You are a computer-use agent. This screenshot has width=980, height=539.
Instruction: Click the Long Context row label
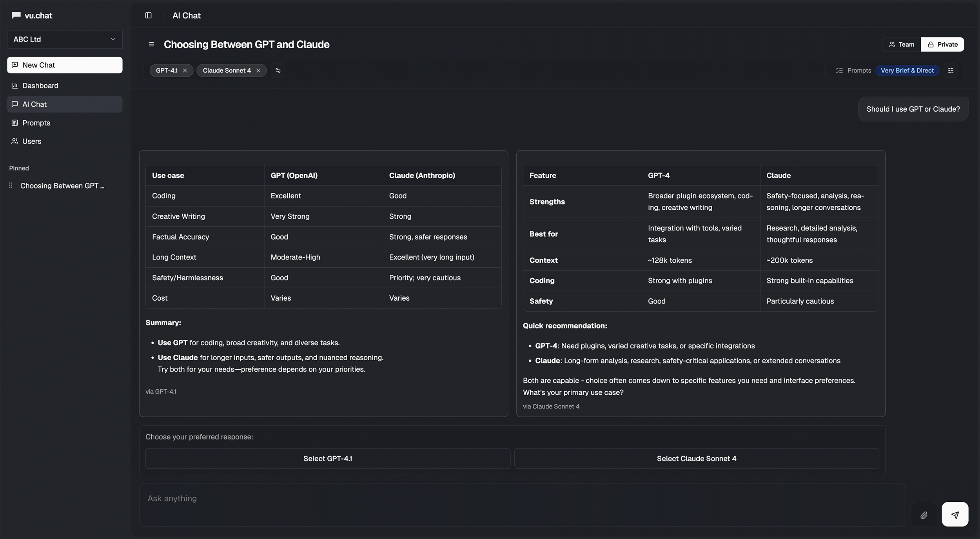[174, 257]
